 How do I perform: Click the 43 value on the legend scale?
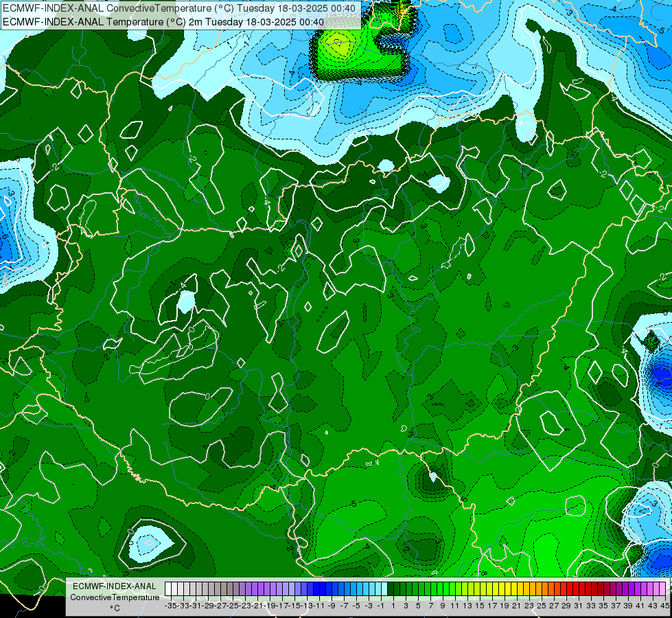coord(653,606)
